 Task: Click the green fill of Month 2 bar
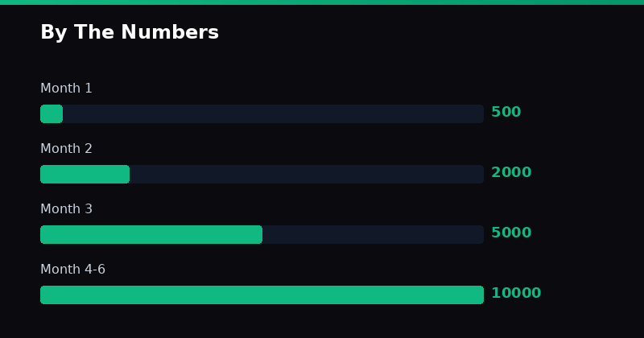[85, 174]
